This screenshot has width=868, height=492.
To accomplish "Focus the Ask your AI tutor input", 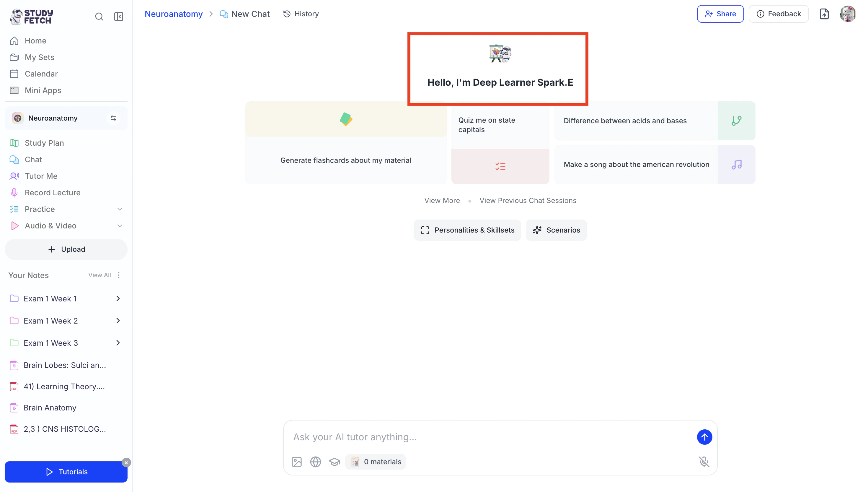I will (490, 437).
